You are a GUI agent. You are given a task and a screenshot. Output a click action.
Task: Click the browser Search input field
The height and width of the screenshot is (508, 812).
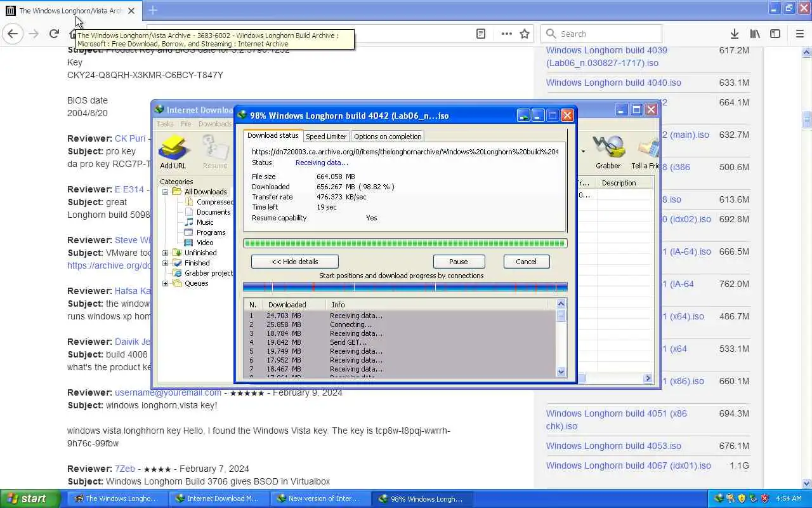coord(601,34)
